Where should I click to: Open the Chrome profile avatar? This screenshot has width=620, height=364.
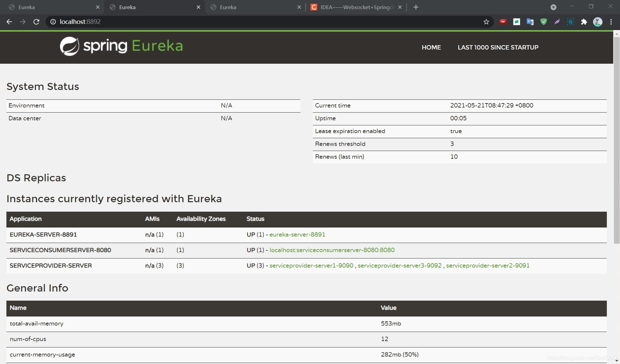pyautogui.click(x=598, y=22)
